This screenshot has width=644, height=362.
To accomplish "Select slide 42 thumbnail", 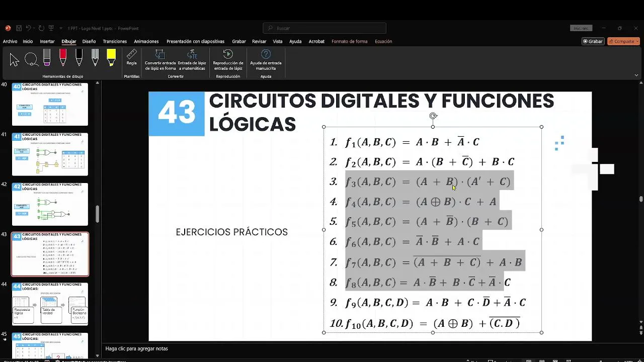I will 50,204.
